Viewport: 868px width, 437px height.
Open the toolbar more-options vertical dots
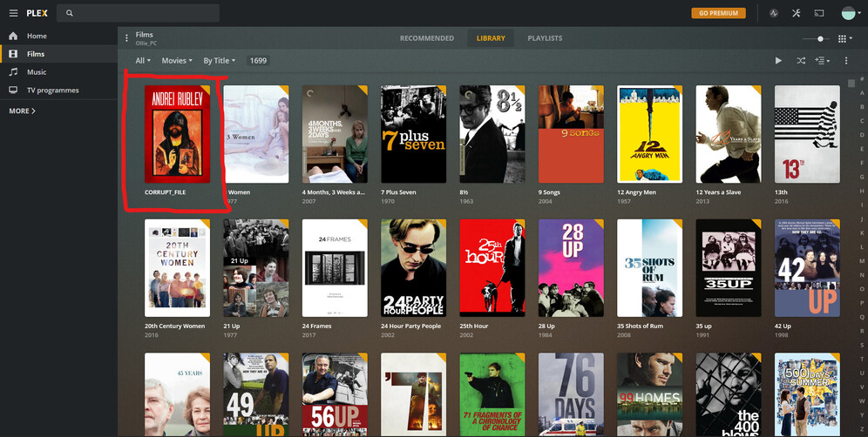coord(846,61)
